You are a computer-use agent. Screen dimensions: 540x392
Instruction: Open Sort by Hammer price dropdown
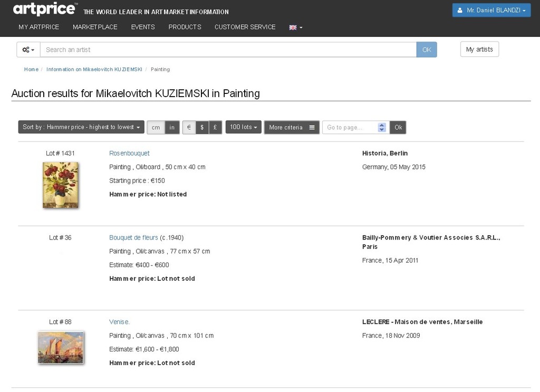pos(81,127)
